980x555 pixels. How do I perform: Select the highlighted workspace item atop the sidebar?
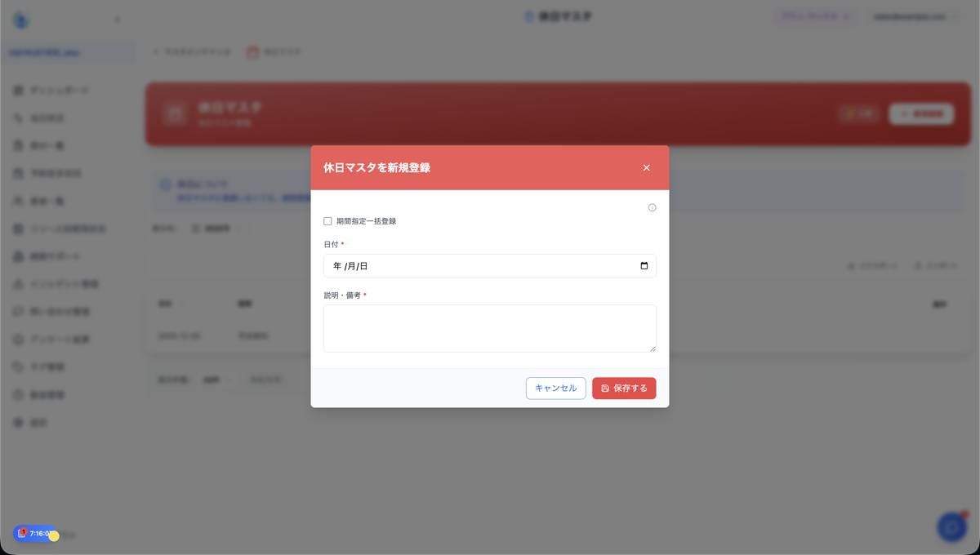tap(69, 52)
